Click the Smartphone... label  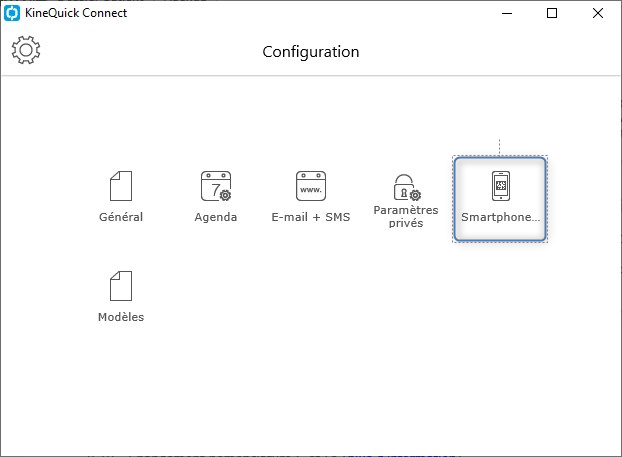(501, 217)
